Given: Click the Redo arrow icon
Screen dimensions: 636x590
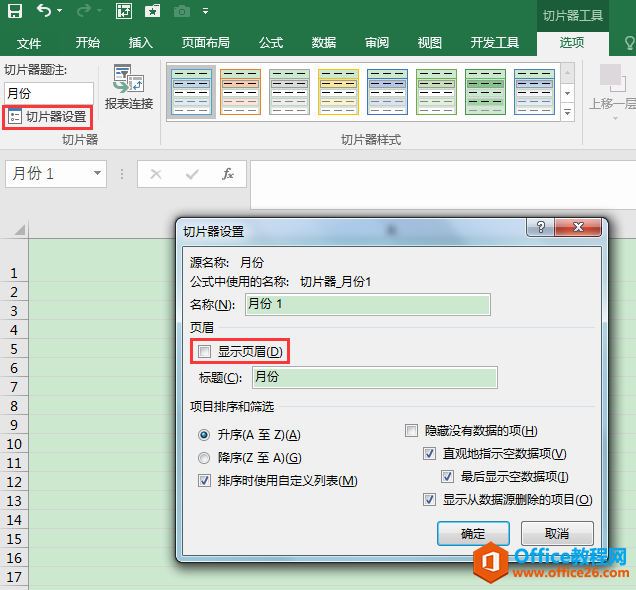Looking at the screenshot, I should click(84, 11).
